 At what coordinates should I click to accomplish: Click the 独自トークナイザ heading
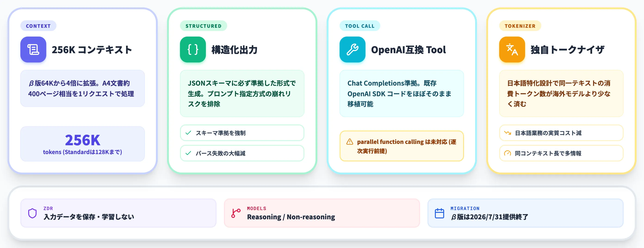(567, 50)
